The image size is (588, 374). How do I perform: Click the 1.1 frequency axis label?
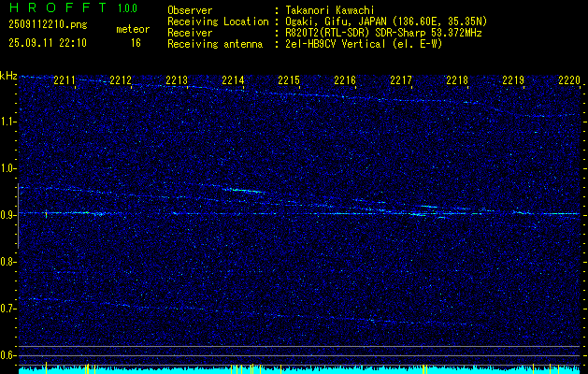8,122
